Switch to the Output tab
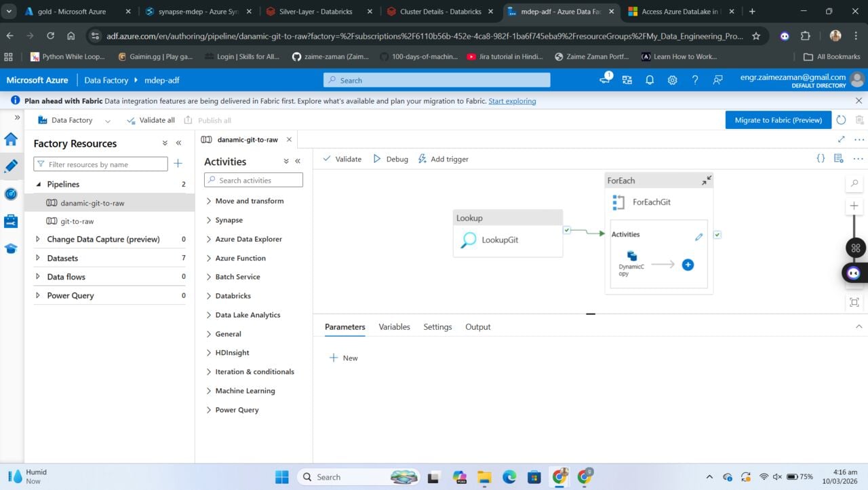Screen dimensions: 868x490 point(477,326)
